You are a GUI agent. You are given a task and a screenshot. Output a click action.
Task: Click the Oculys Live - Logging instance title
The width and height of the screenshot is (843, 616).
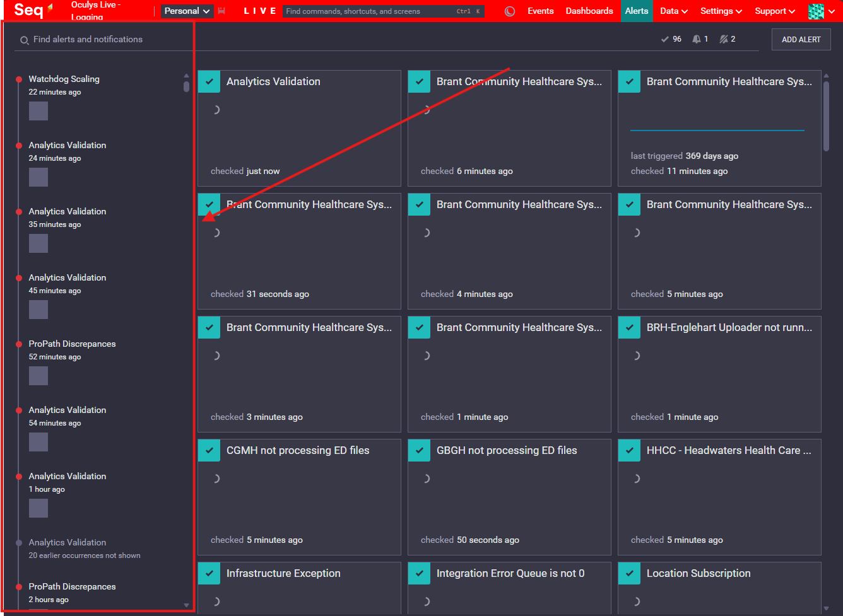(95, 11)
